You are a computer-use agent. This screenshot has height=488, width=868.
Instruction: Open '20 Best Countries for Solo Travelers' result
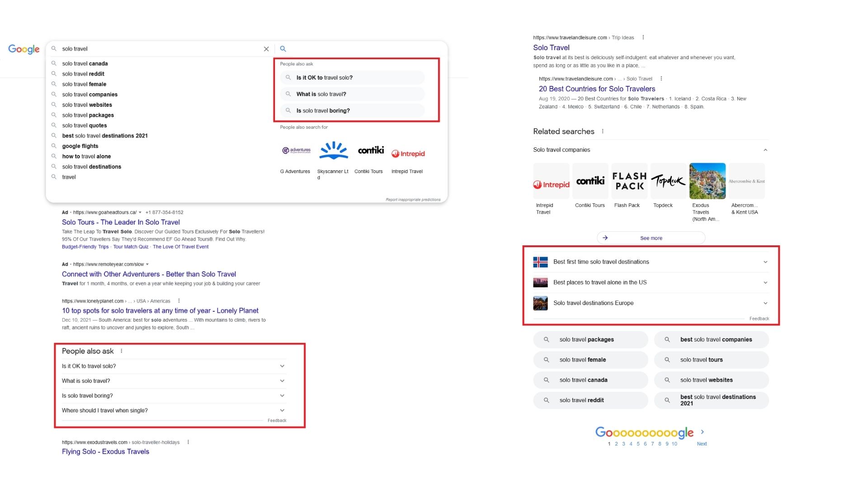click(x=597, y=89)
